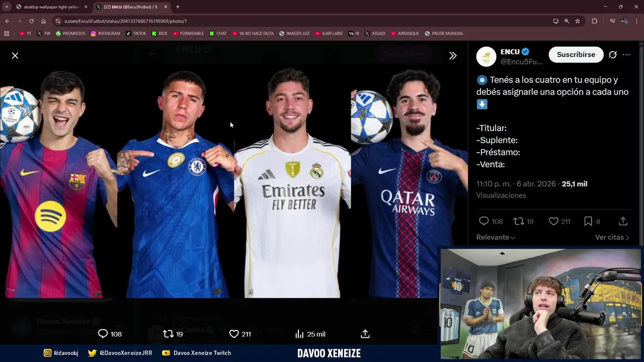Share the photo using the upload icon under the image
Viewport: 644px width, 362px height.
pyautogui.click(x=365, y=334)
